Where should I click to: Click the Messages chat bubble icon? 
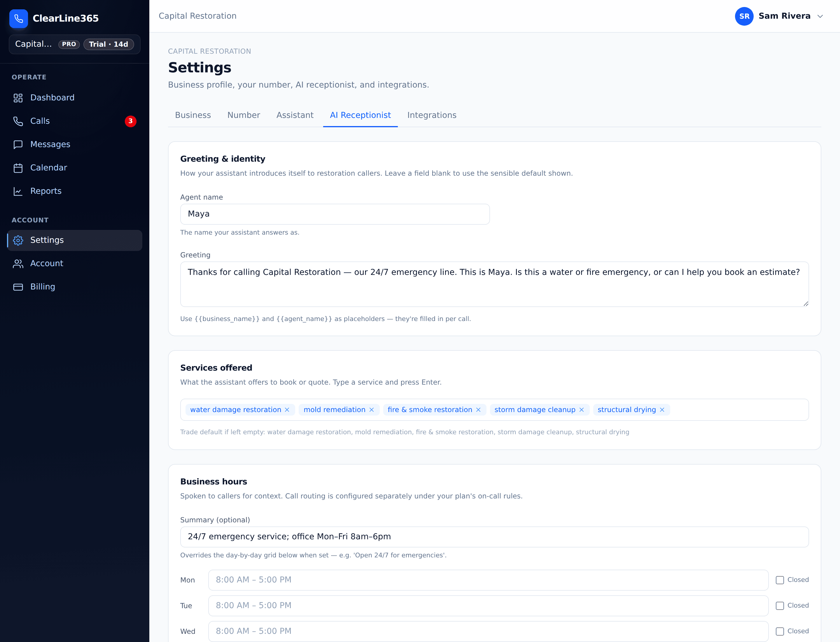(x=18, y=144)
